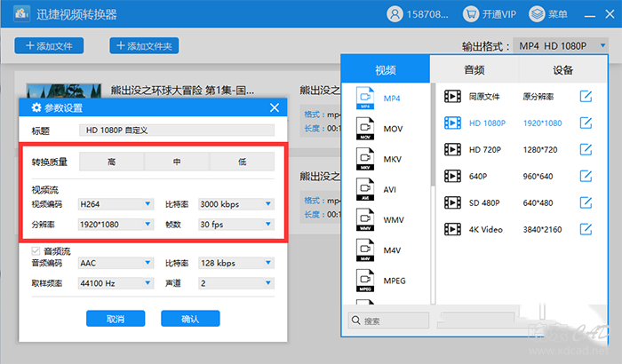Click the MPEG format file icon

365,281
